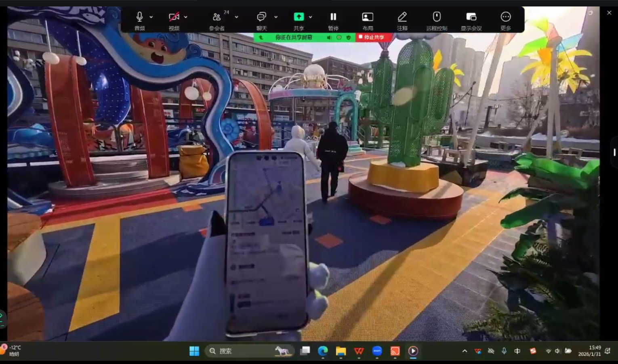Expand the video options arrow
Viewport: 618px width, 364px height.
tap(186, 17)
